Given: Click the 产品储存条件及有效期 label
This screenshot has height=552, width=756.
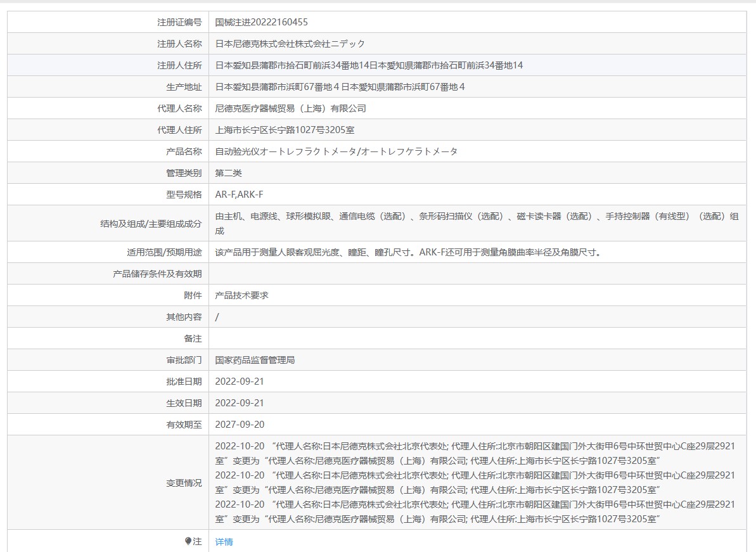Looking at the screenshot, I should click(x=157, y=274).
